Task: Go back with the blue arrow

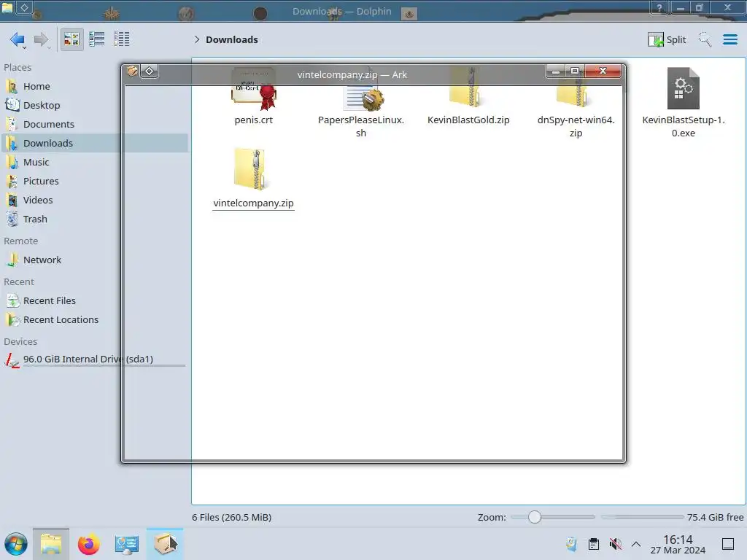Action: click(18, 39)
